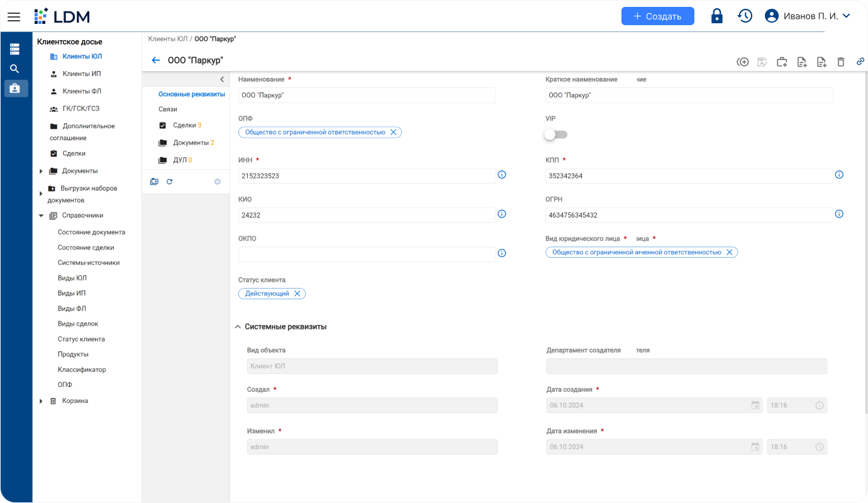Open the hamburger menu
Screen dimensions: 868x503
14,16
